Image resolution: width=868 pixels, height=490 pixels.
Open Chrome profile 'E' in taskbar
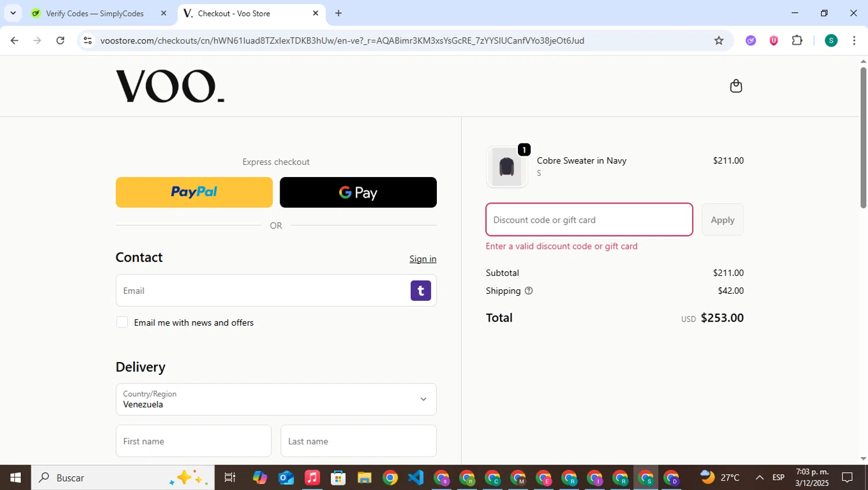point(544,478)
